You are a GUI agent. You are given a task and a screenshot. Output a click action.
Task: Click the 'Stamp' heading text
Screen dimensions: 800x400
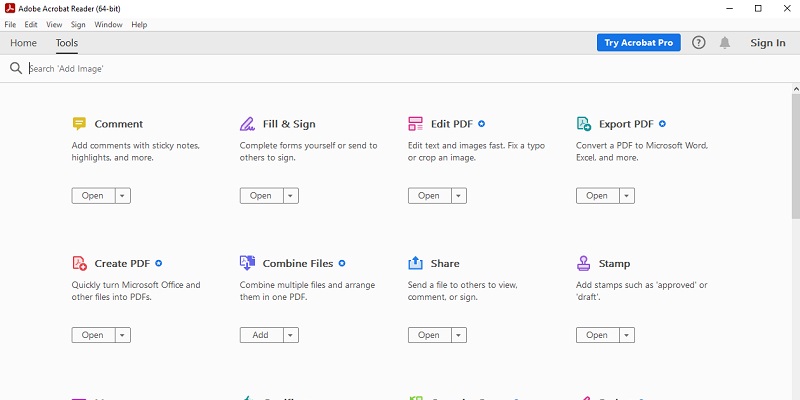[614, 264]
